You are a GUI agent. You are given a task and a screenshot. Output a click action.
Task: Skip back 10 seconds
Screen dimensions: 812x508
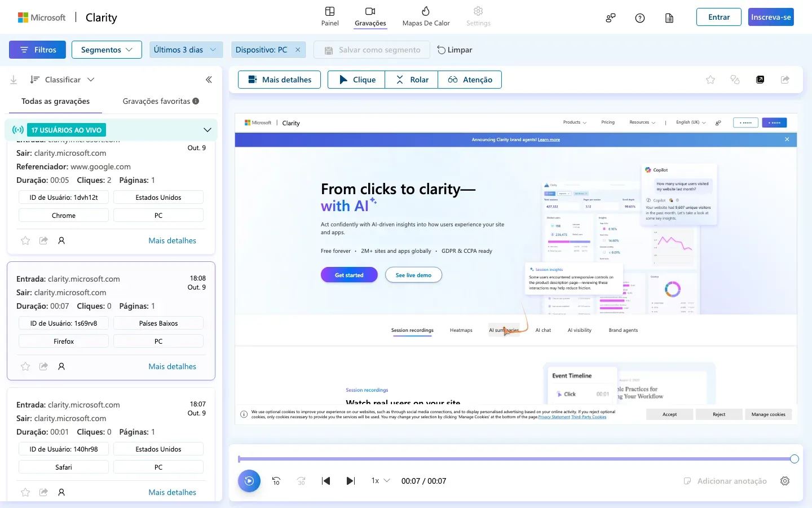(276, 481)
